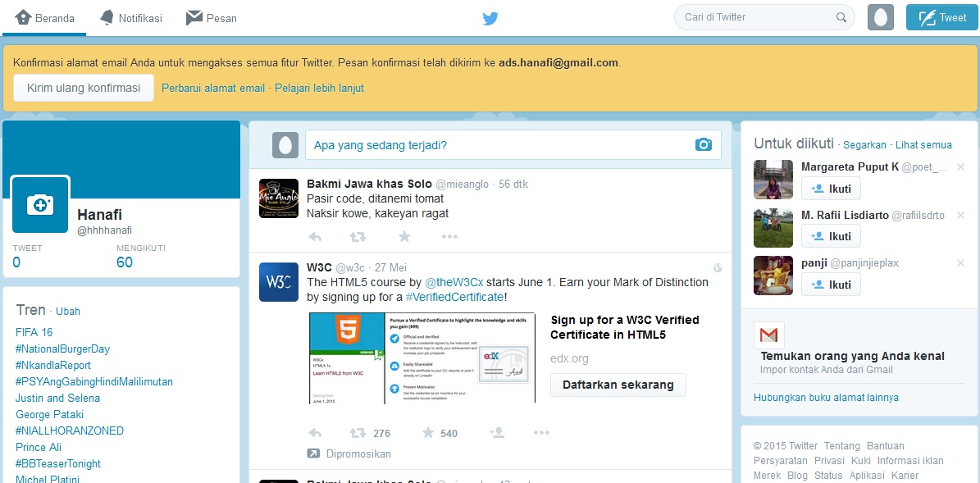Click the Twitter bird logo
Viewport: 980px width, 483px height.
coord(490,19)
